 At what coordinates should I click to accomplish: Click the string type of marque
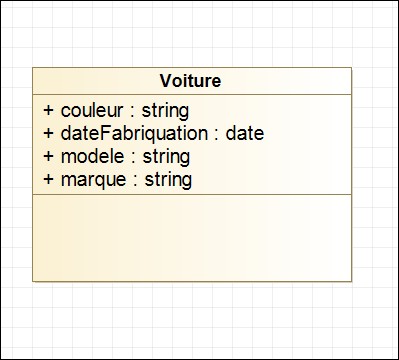168,180
